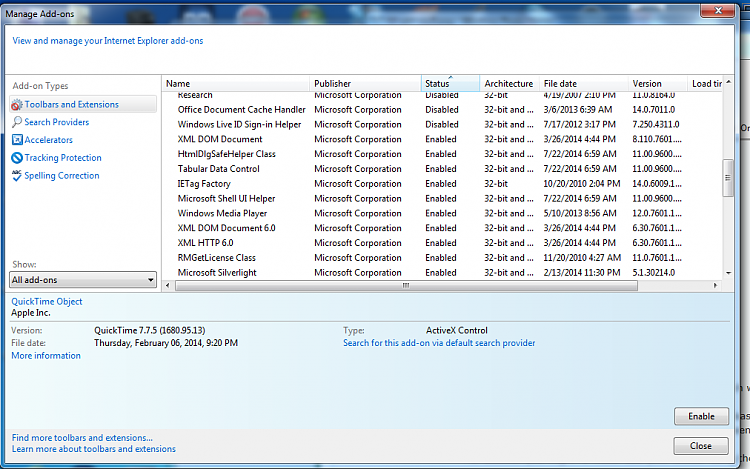This screenshot has height=469, width=750.
Task: Click the vertical scrollbar down arrow
Action: click(728, 273)
